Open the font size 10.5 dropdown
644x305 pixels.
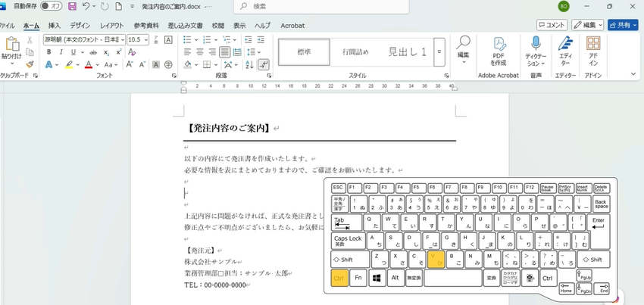[x=146, y=40]
